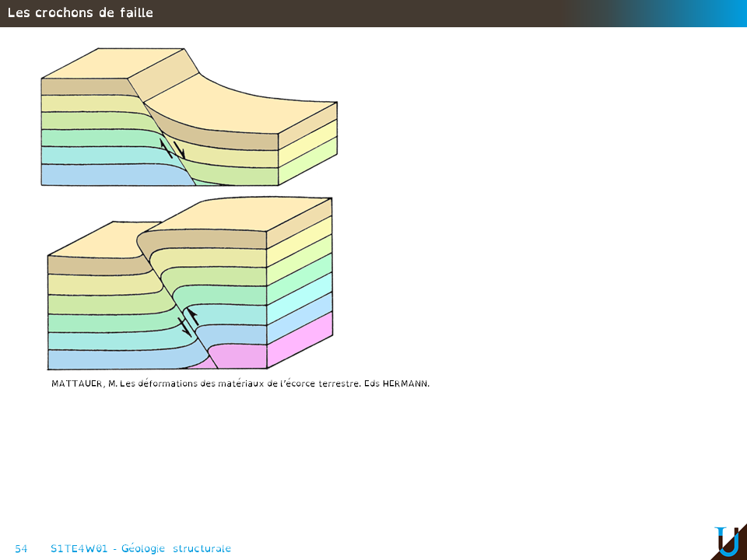Click the brown top layer of upper diagram's left block
747x560 pixels.
tap(82, 86)
